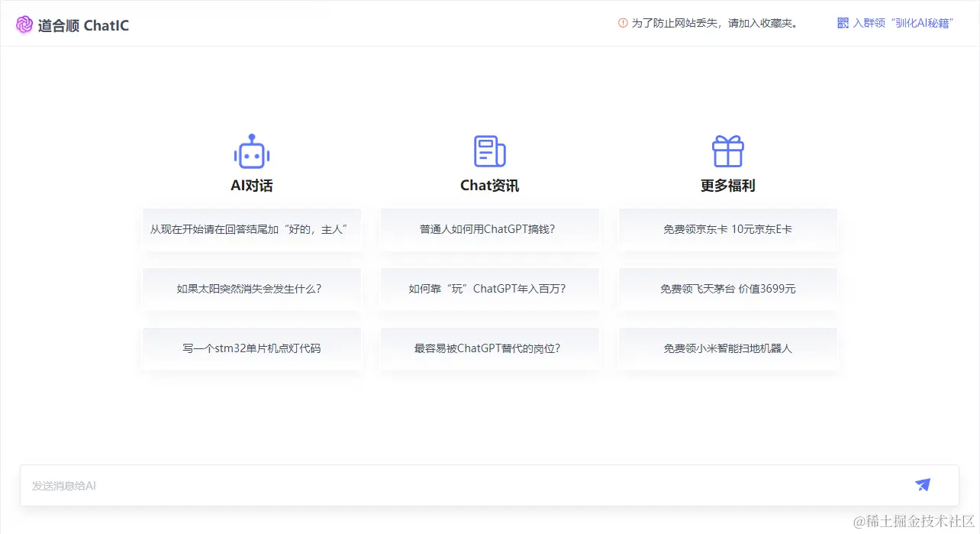Click the robot face inside the AI对话 icon
This screenshot has width=980, height=534.
pos(251,154)
